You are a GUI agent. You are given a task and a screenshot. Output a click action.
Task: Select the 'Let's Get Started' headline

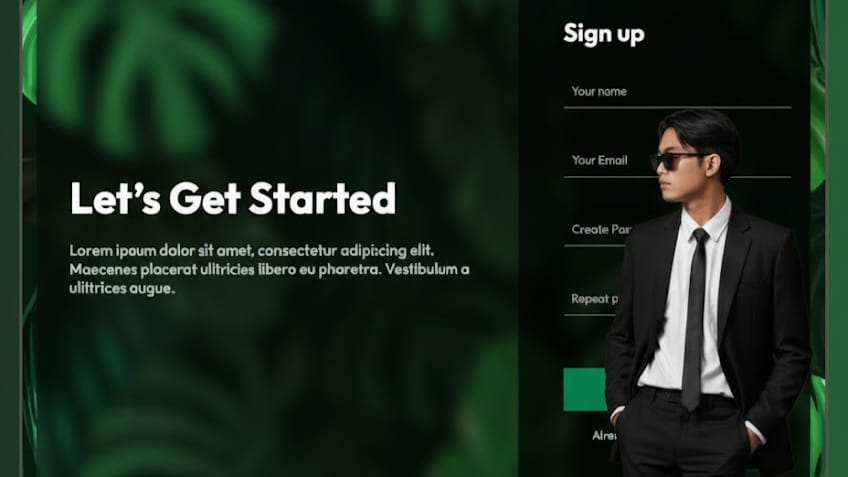click(x=233, y=198)
